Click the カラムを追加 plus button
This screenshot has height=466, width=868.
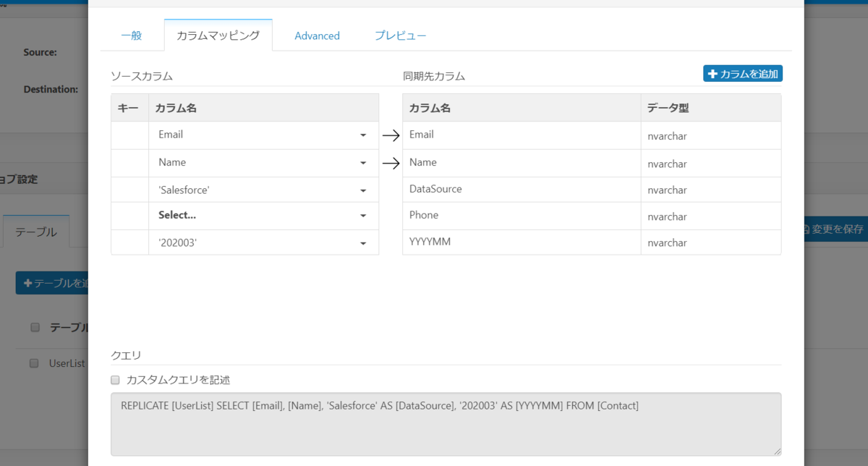[x=743, y=74]
